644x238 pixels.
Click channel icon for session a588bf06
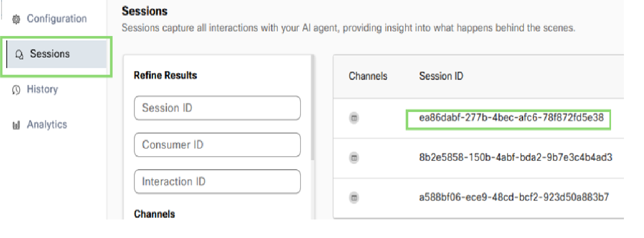tap(354, 197)
